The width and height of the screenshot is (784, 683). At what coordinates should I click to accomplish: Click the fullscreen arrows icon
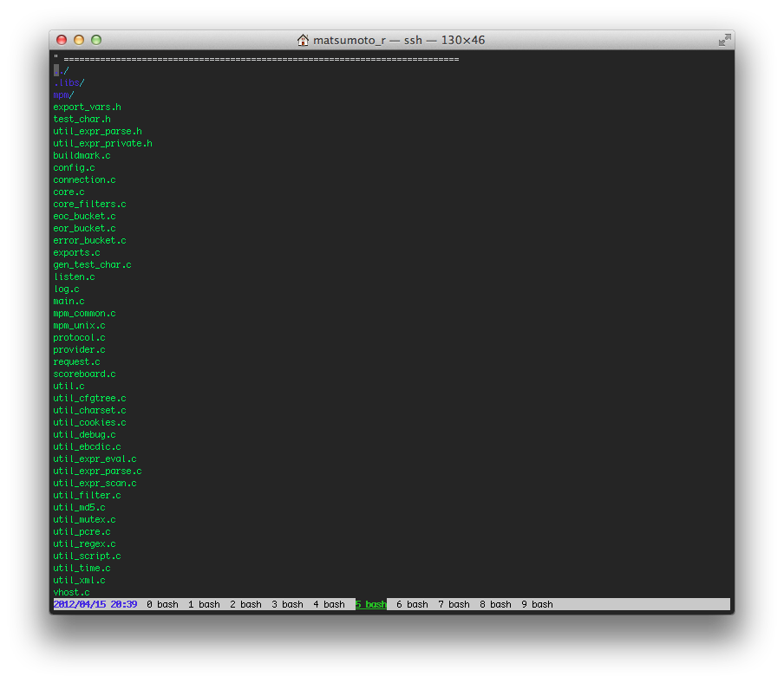(724, 40)
